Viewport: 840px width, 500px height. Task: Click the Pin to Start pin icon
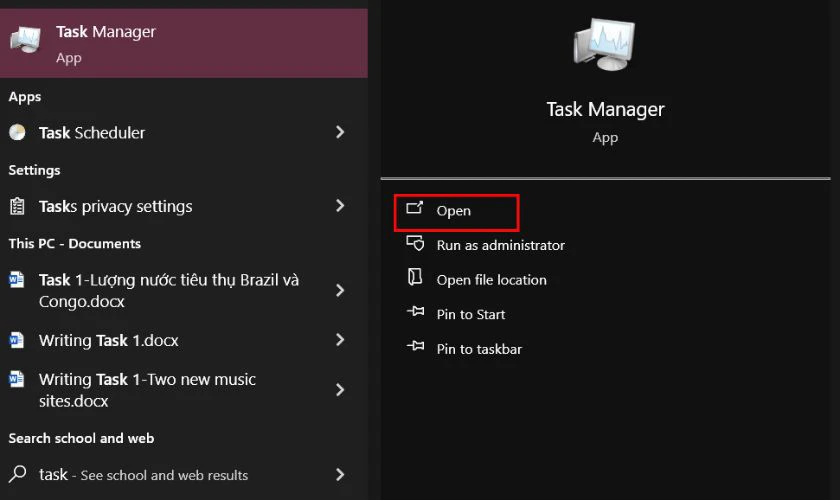click(415, 311)
